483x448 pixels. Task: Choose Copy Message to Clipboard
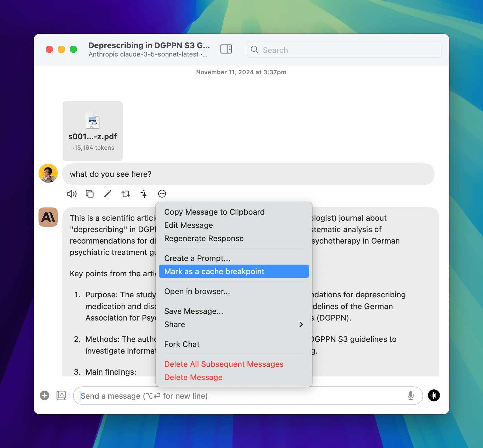tap(214, 212)
